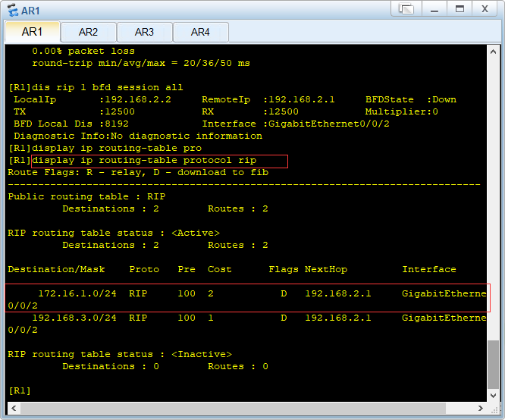
Task: Click the 'Cost' column header
Action: (220, 269)
